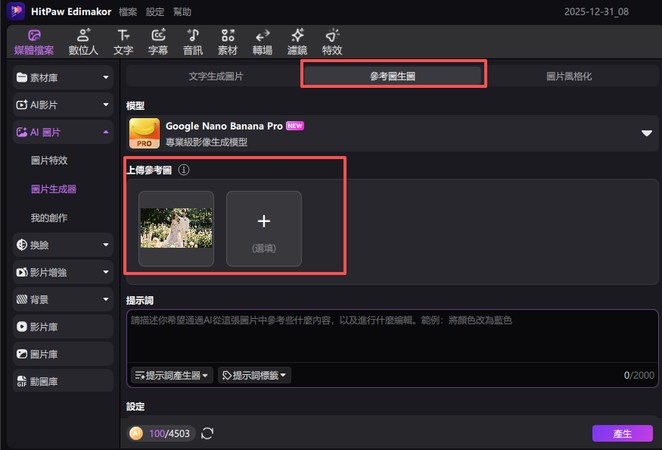Click the AI credits coin icon
Image resolution: width=662 pixels, height=450 pixels.
(136, 434)
